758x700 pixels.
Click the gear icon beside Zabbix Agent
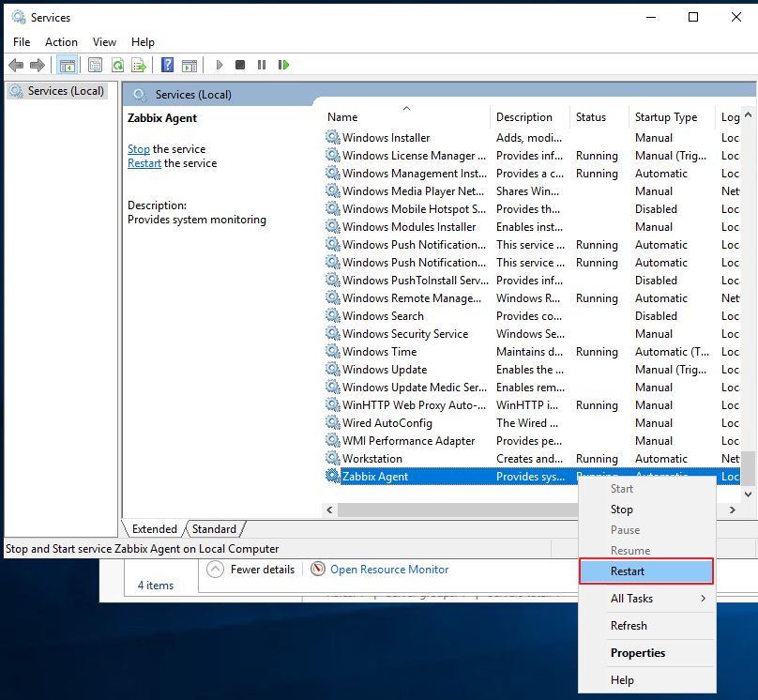tap(332, 476)
